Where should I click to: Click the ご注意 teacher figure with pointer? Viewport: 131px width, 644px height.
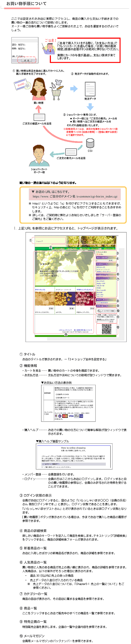point(49,48)
